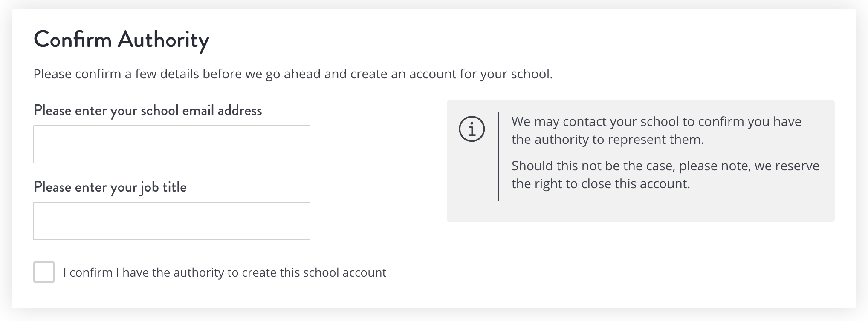Click 'email address' words in the field label
The height and width of the screenshot is (321, 868).
tap(222, 111)
